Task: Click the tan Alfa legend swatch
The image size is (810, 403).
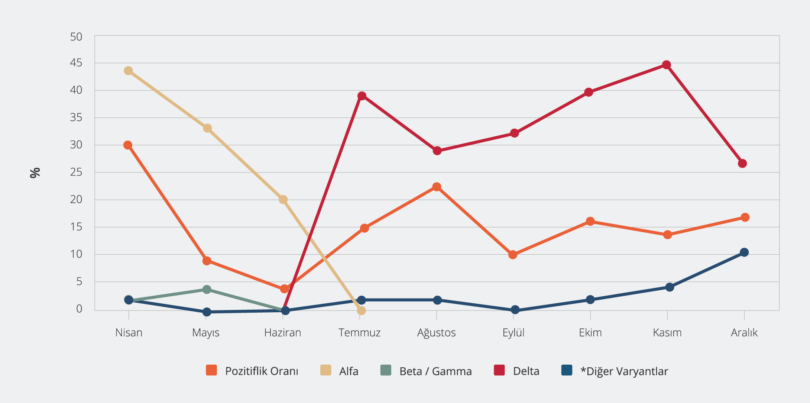Action: tap(326, 371)
